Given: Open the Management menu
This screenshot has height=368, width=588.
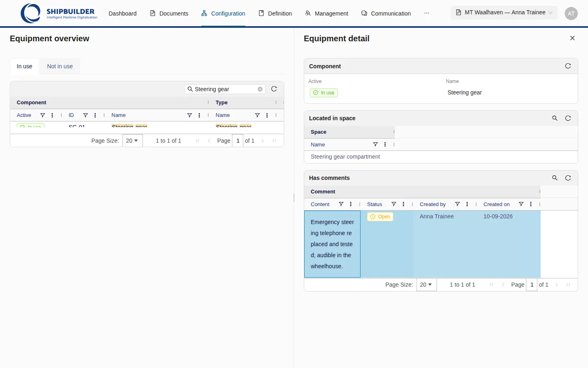Looking at the screenshot, I should 327,13.
